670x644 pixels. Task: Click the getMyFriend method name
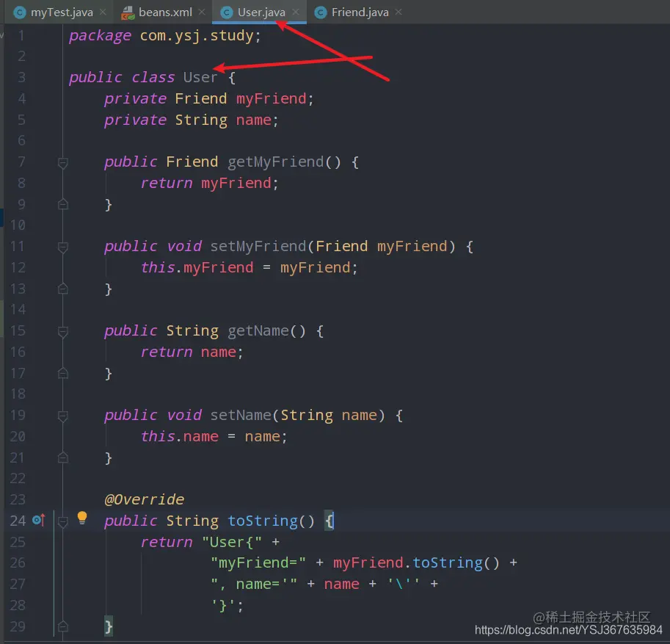pos(276,162)
